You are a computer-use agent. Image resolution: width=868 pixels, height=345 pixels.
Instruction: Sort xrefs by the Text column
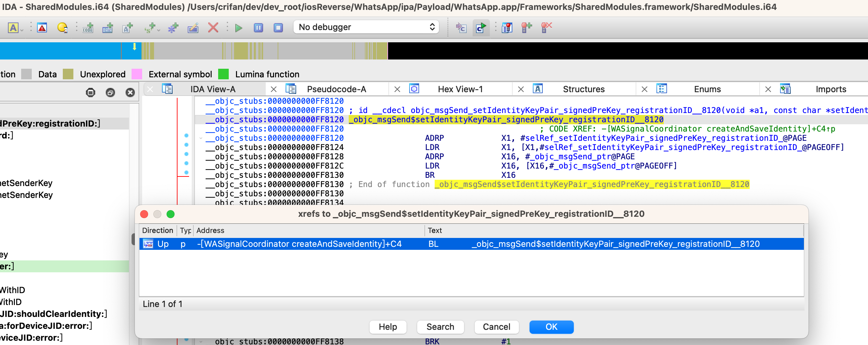coord(613,230)
